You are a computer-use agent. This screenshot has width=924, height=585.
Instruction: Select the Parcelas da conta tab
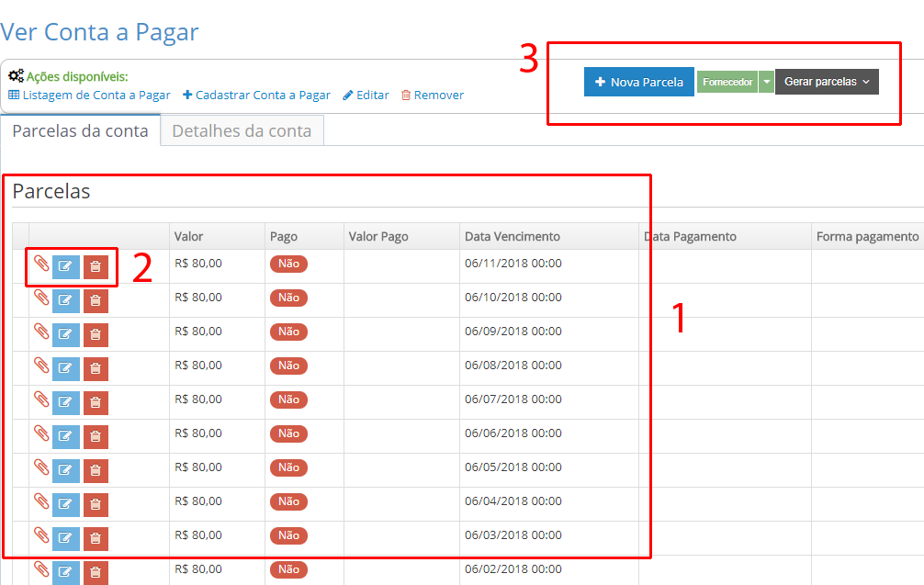[80, 130]
